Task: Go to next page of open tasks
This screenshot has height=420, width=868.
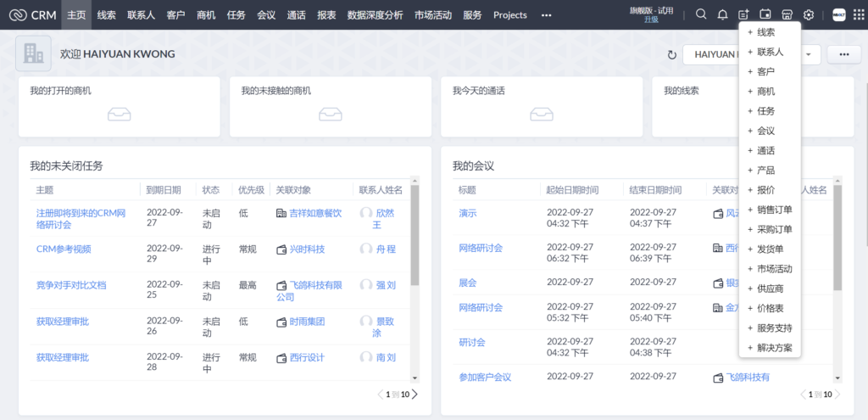Action: 415,395
